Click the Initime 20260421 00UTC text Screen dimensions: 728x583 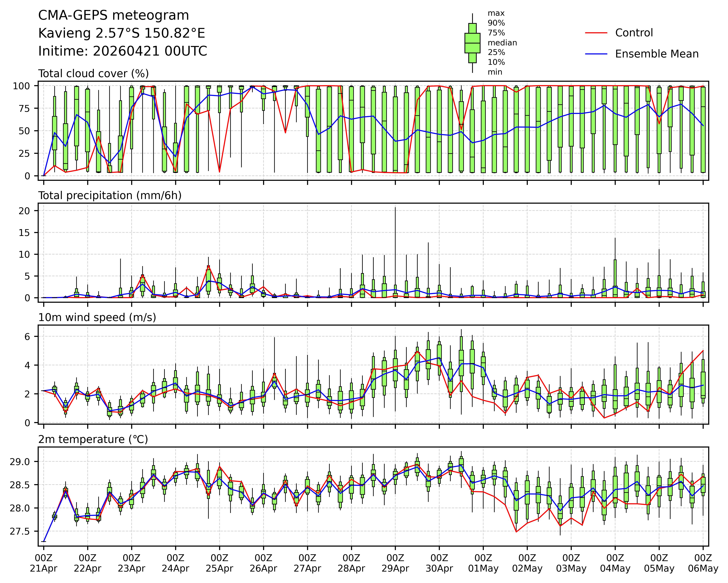[x=123, y=51]
